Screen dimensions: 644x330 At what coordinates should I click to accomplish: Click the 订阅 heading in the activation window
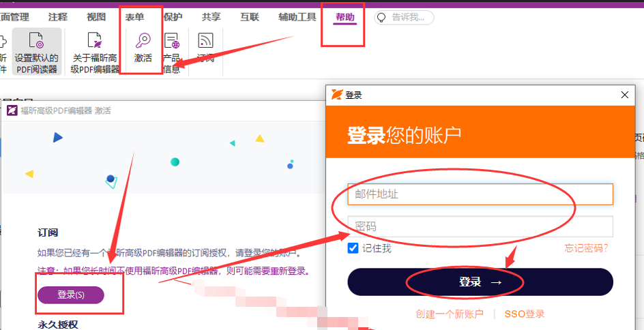click(48, 232)
